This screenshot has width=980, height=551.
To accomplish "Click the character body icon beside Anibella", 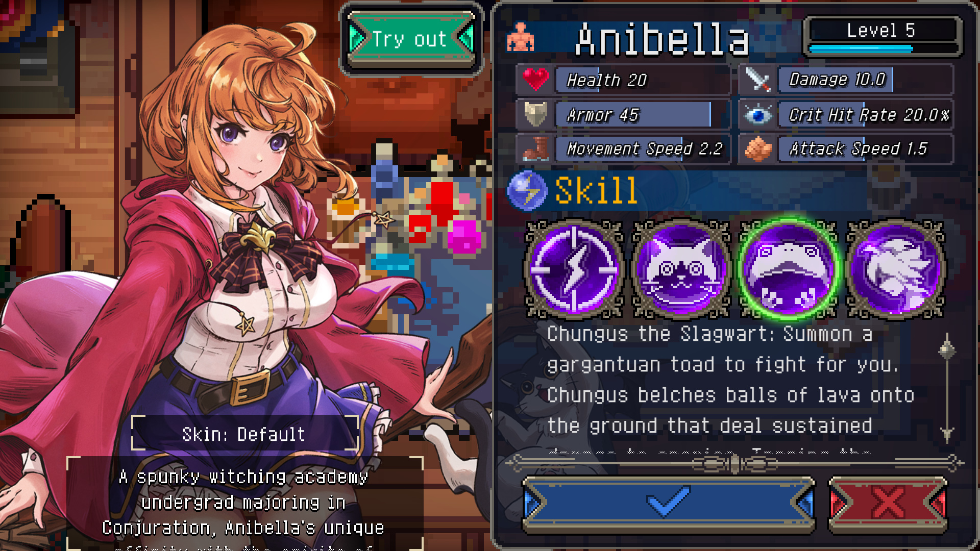I will point(520,37).
